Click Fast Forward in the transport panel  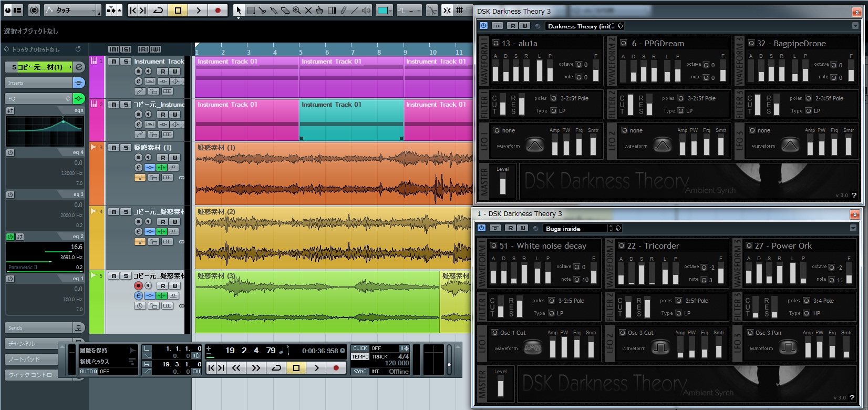[256, 368]
